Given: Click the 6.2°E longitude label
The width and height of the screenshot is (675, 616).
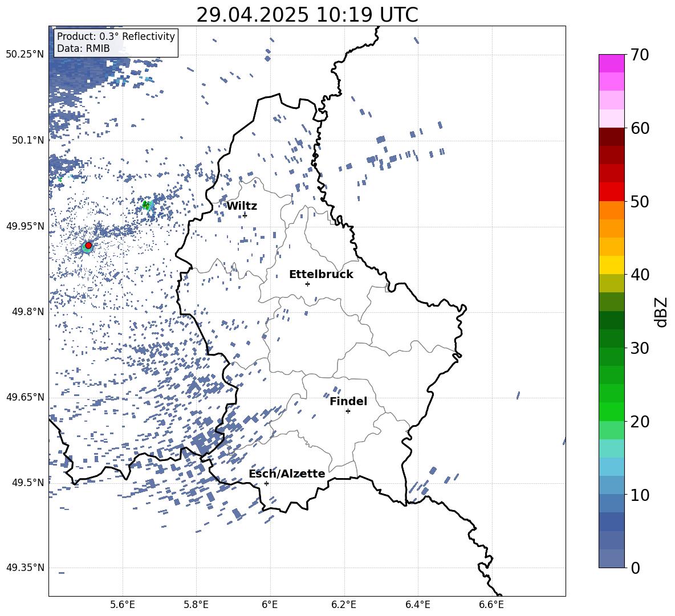Looking at the screenshot, I should pyautogui.click(x=344, y=605).
